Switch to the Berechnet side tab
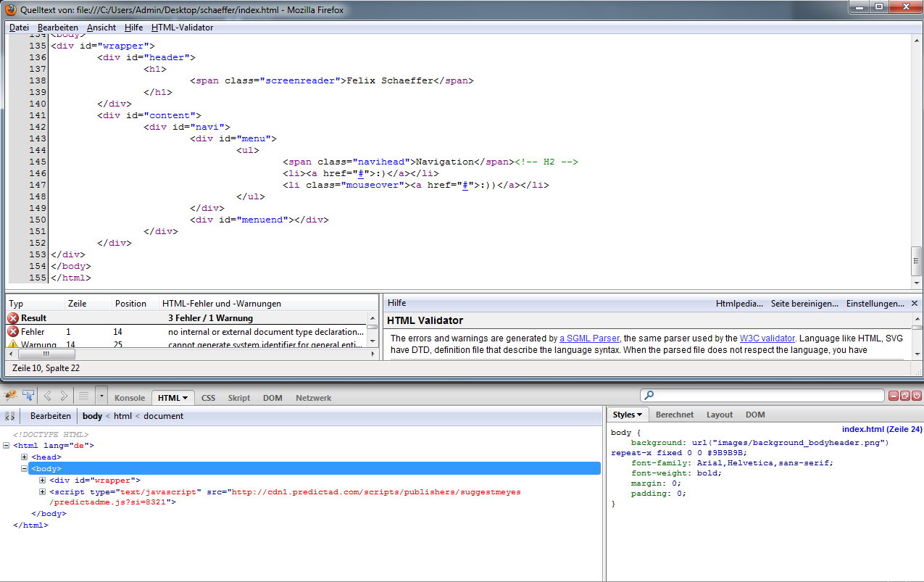 pyautogui.click(x=675, y=415)
